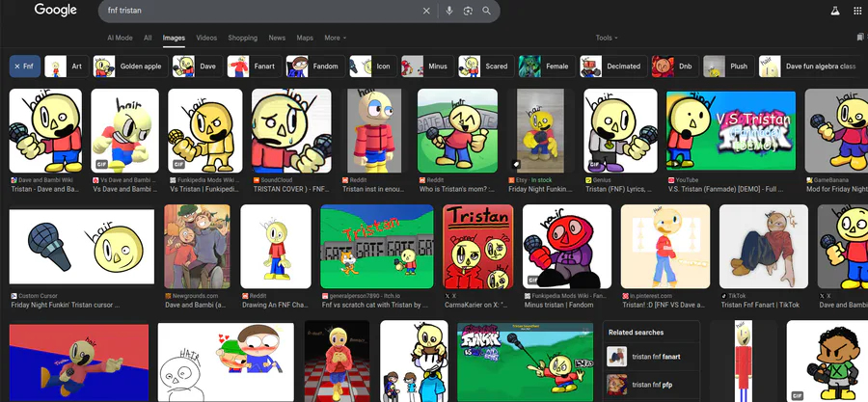Switch to the Maps tab

pyautogui.click(x=305, y=39)
